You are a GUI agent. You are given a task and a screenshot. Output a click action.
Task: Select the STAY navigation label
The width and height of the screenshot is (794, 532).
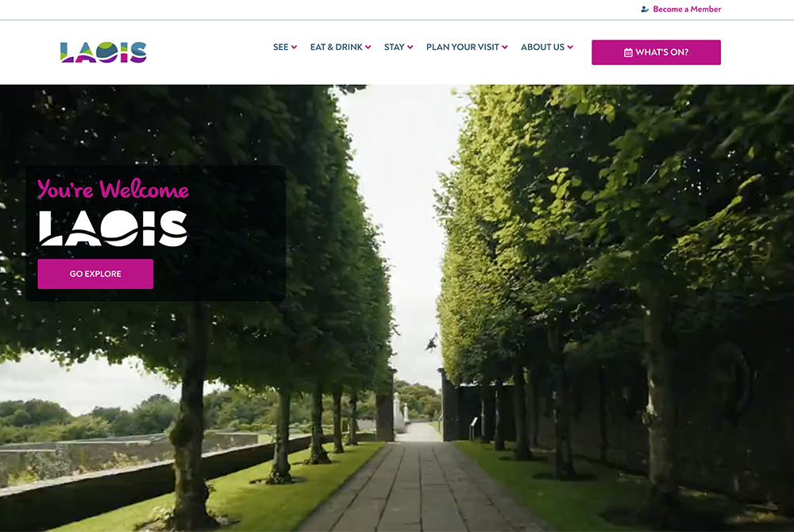(x=394, y=47)
